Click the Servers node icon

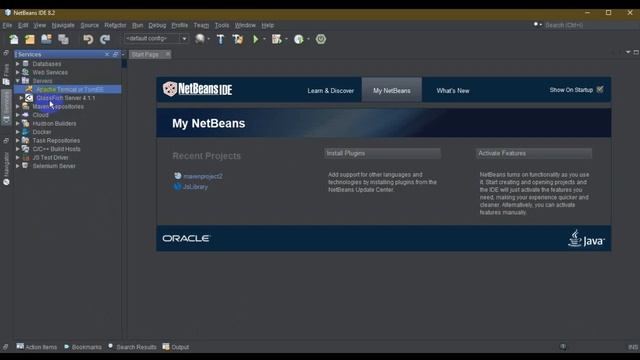(x=26, y=81)
